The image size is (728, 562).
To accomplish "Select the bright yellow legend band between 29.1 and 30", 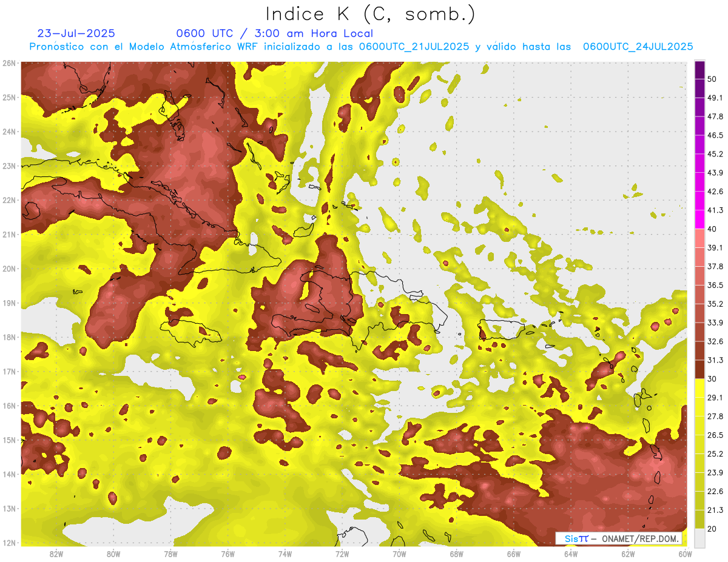I will 699,388.
